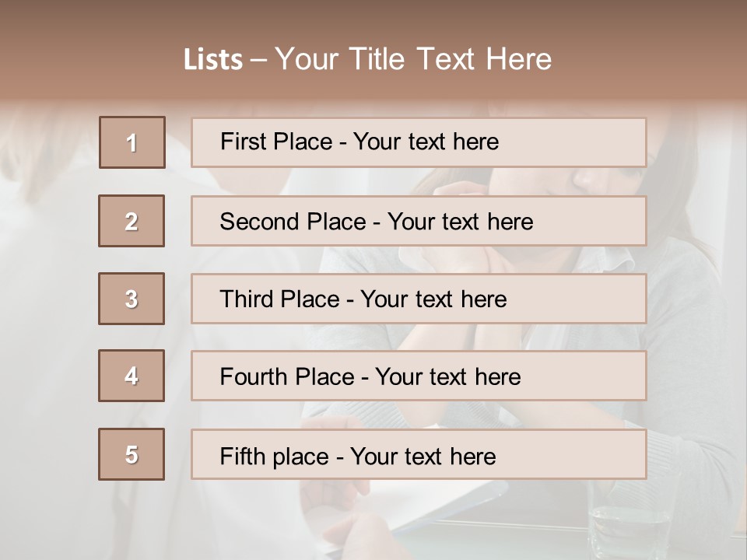Viewport: 747px width, 560px height.
Task: Click the Fifth place text box
Action: [x=419, y=454]
